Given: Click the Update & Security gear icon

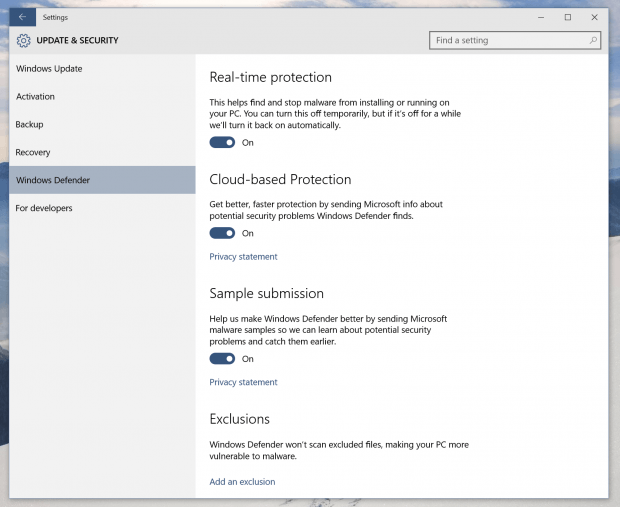Looking at the screenshot, I should pyautogui.click(x=23, y=40).
